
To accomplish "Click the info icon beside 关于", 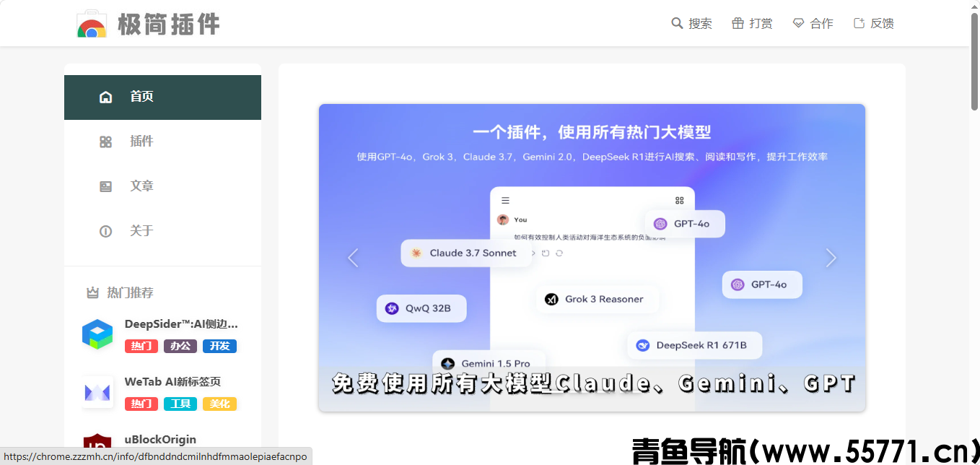I will tap(105, 231).
